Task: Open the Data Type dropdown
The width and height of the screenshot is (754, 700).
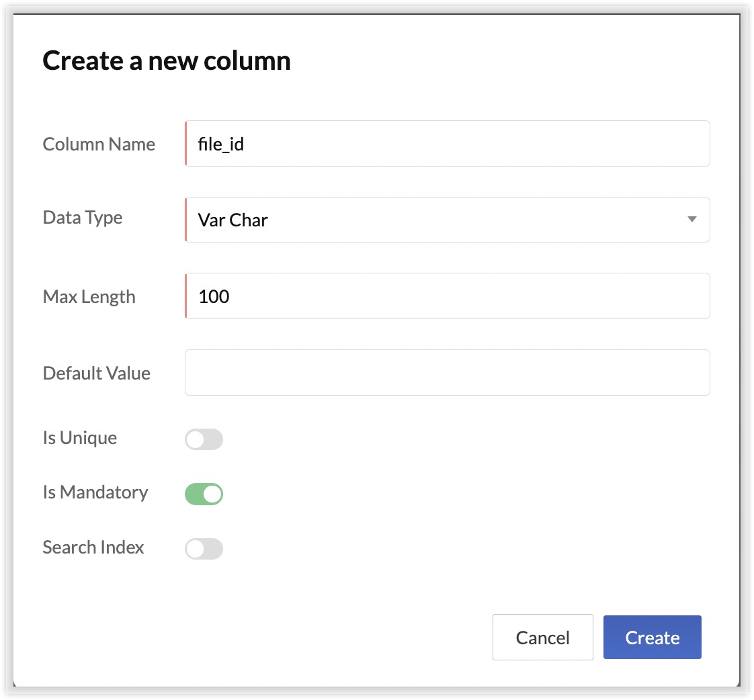Action: [447, 220]
